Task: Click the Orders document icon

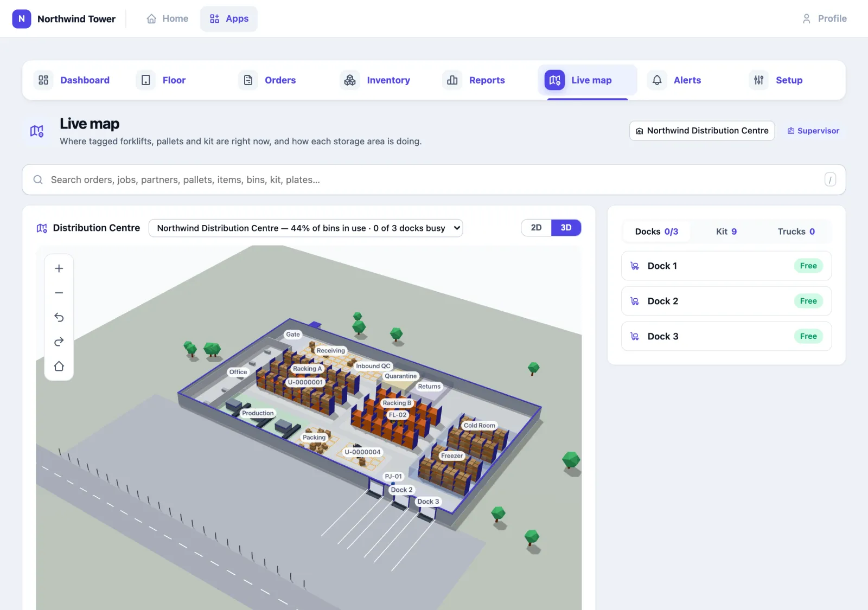Action: (x=248, y=80)
